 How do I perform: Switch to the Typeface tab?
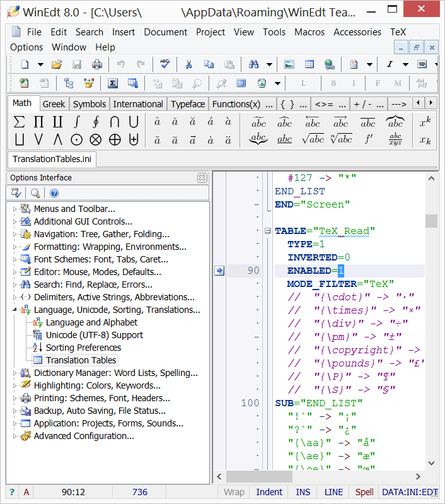coord(188,104)
